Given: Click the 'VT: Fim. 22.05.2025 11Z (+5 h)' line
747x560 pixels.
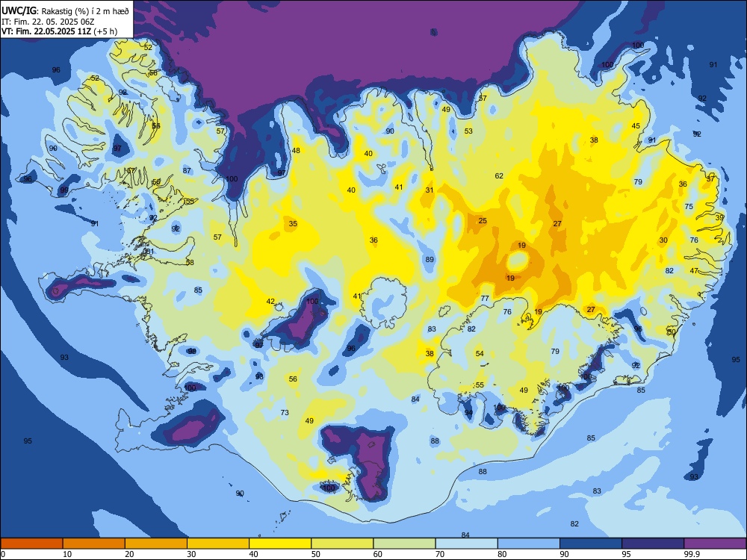Looking at the screenshot, I should 59,31.
